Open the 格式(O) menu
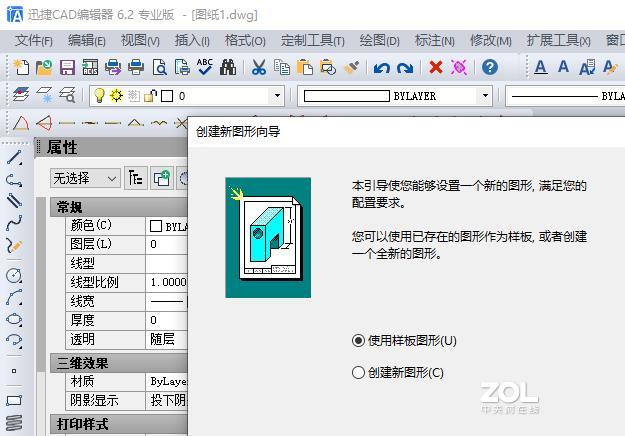The width and height of the screenshot is (625, 436). (x=245, y=41)
